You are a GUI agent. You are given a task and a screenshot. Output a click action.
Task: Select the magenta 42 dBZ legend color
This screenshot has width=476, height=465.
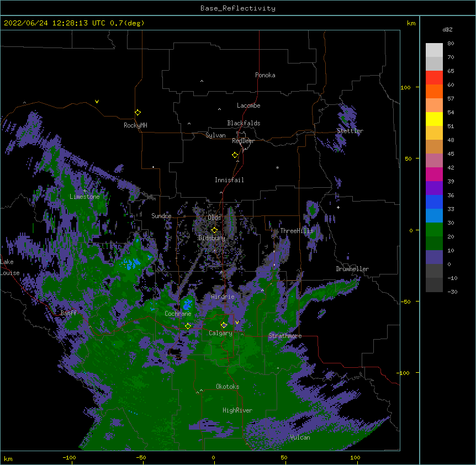click(434, 174)
